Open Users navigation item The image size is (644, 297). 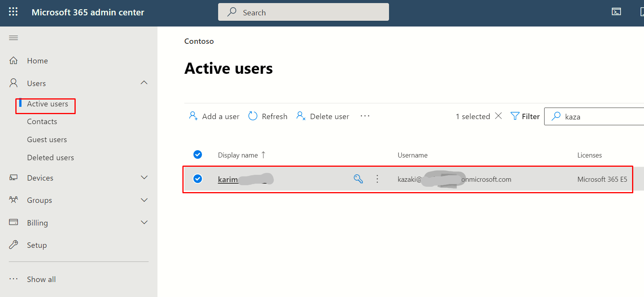click(36, 83)
